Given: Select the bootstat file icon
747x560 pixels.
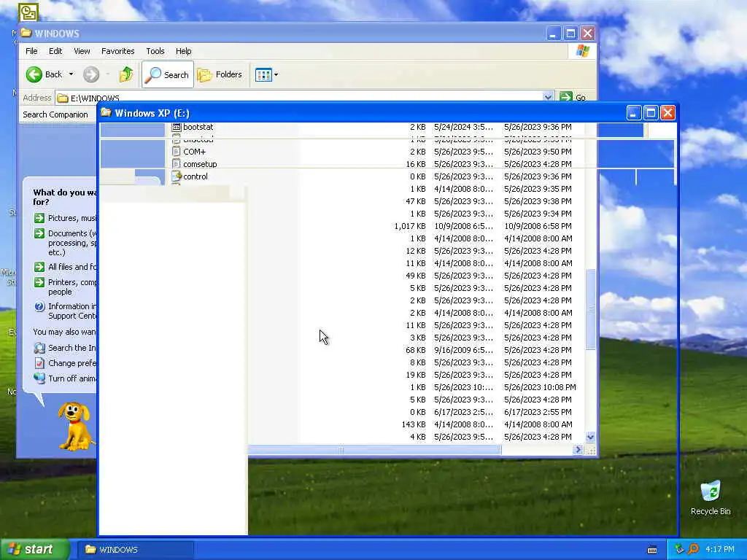Looking at the screenshot, I should [x=177, y=127].
